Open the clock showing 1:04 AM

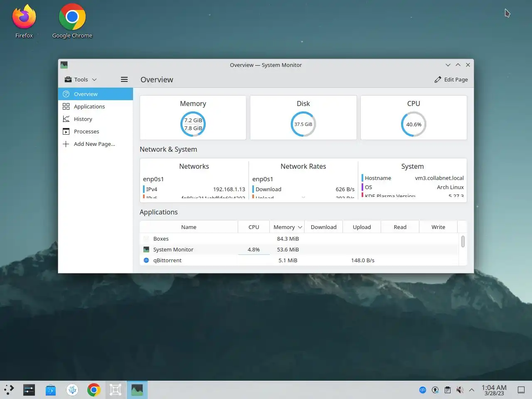(x=494, y=390)
